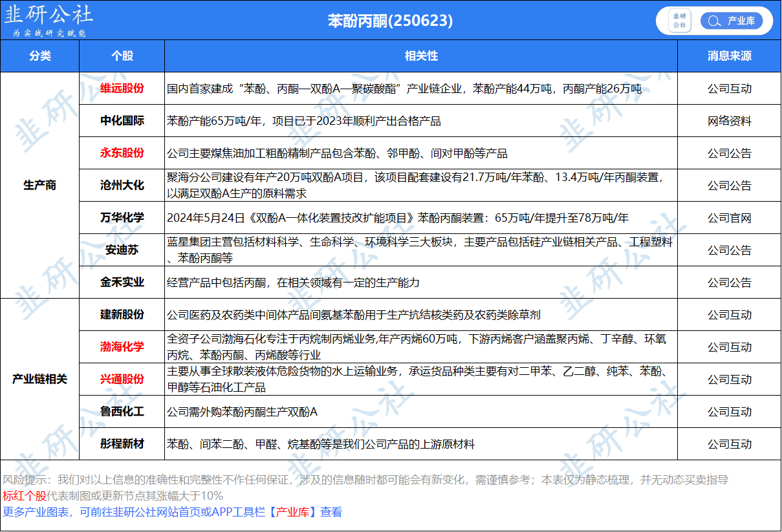The width and height of the screenshot is (782, 532).
Task: Open stock 建新股份
Action: tap(122, 315)
